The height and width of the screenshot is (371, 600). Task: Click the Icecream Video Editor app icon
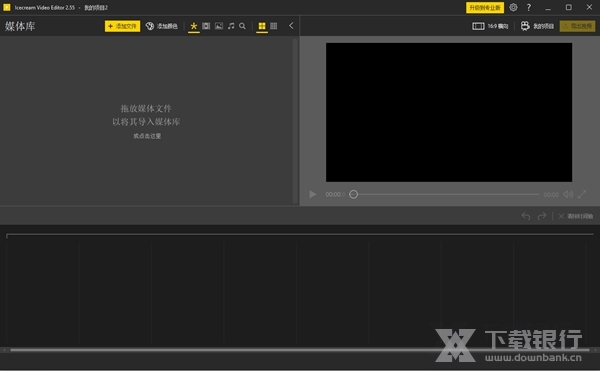point(7,7)
